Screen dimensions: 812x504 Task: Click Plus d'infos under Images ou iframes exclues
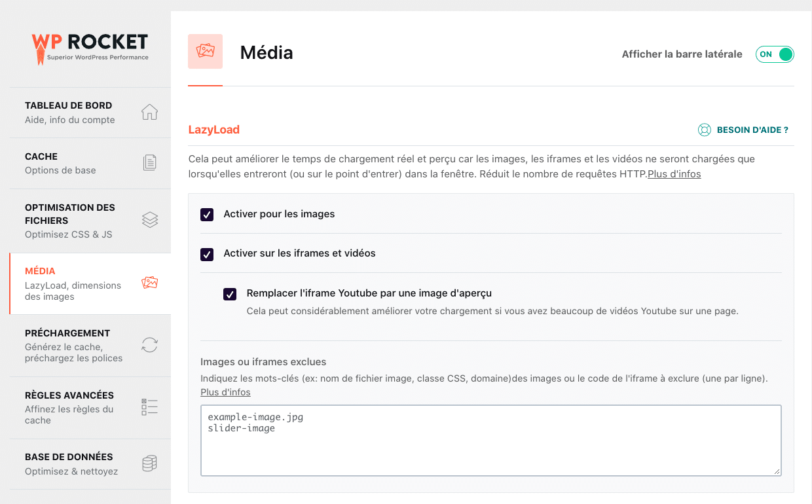[225, 392]
